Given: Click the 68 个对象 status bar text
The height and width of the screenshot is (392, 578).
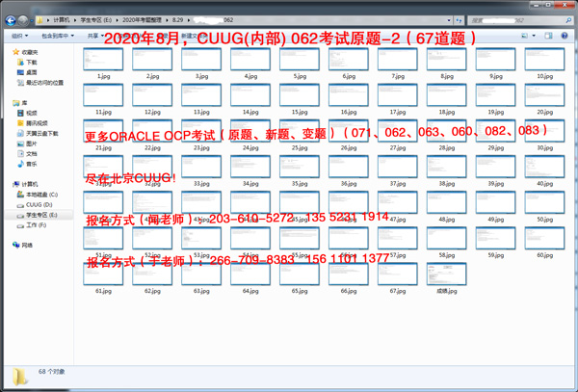Looking at the screenshot, I should (x=52, y=372).
